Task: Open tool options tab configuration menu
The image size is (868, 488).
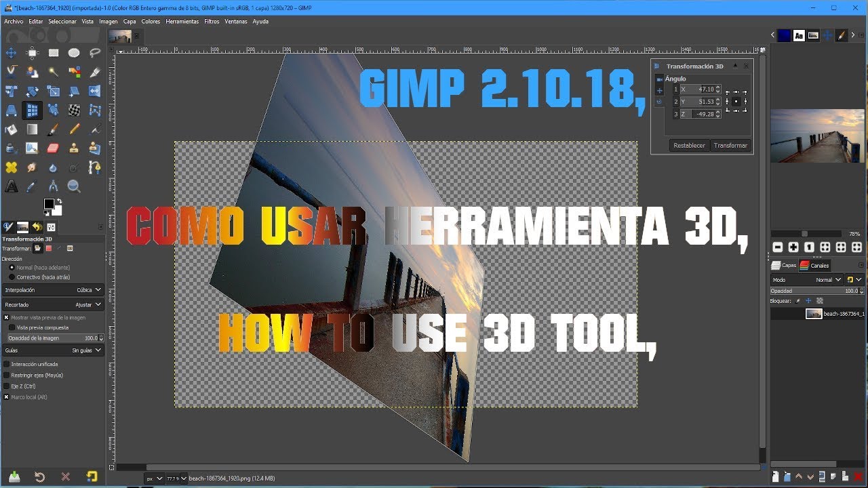Action: [100, 226]
